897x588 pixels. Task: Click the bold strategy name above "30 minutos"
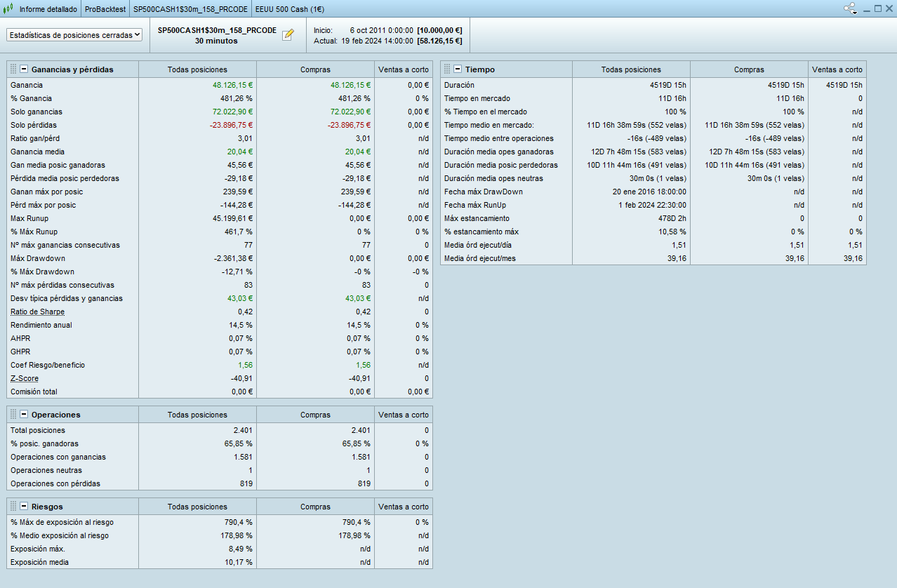(x=217, y=30)
